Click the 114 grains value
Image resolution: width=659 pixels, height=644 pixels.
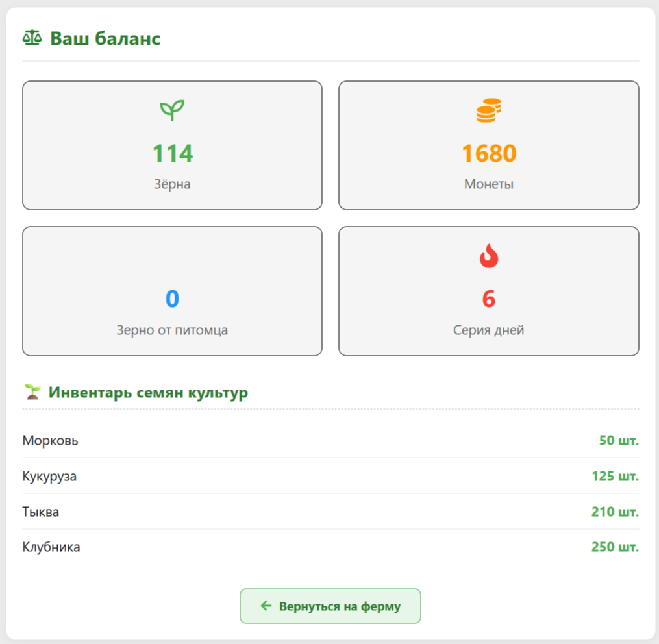pyautogui.click(x=172, y=154)
